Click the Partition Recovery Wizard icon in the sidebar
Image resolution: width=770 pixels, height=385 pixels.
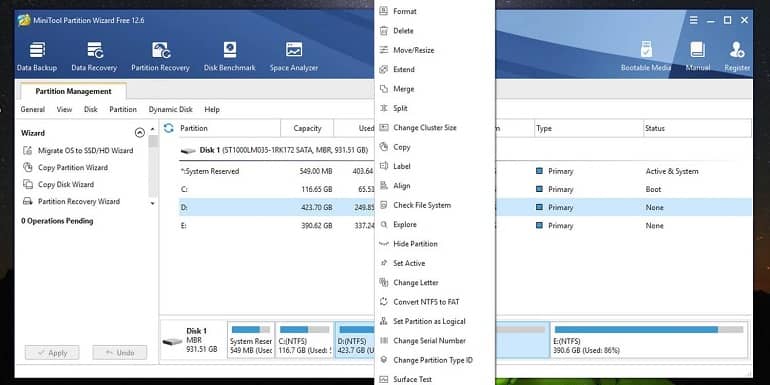tap(28, 201)
